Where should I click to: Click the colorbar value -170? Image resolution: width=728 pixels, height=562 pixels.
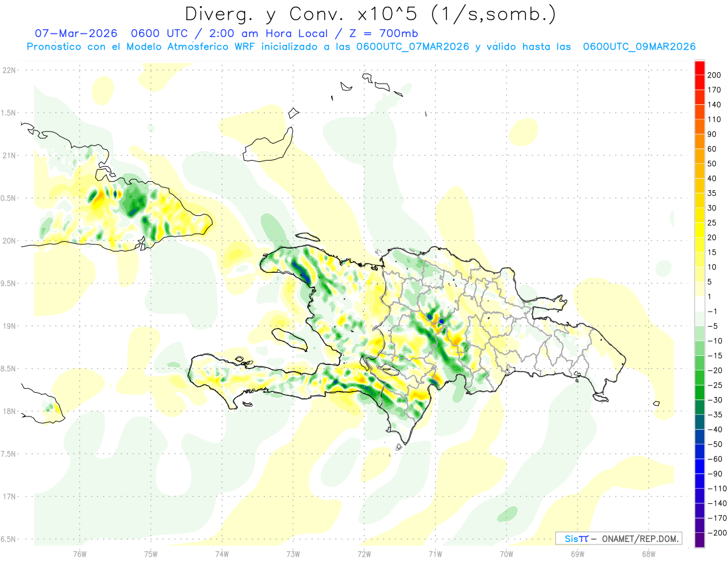tap(716, 518)
